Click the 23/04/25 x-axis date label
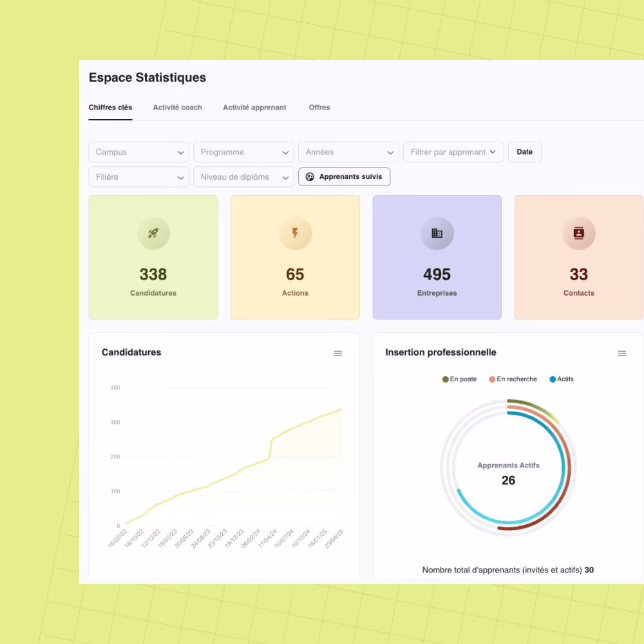The width and height of the screenshot is (644, 644). tap(334, 538)
